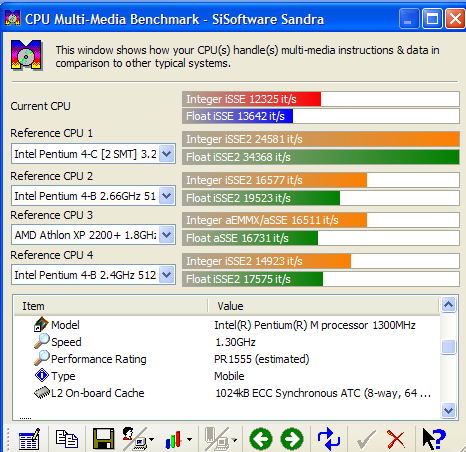Click the Item column header

tap(111, 306)
